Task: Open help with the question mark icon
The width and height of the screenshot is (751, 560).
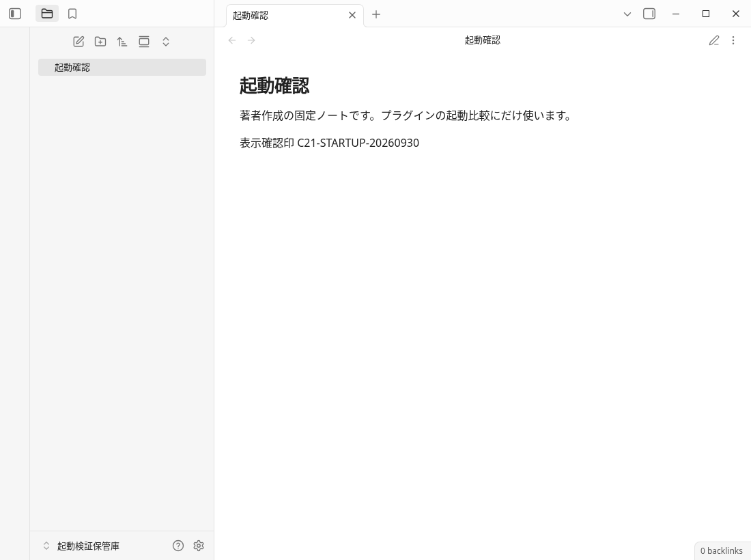Action: (178, 546)
